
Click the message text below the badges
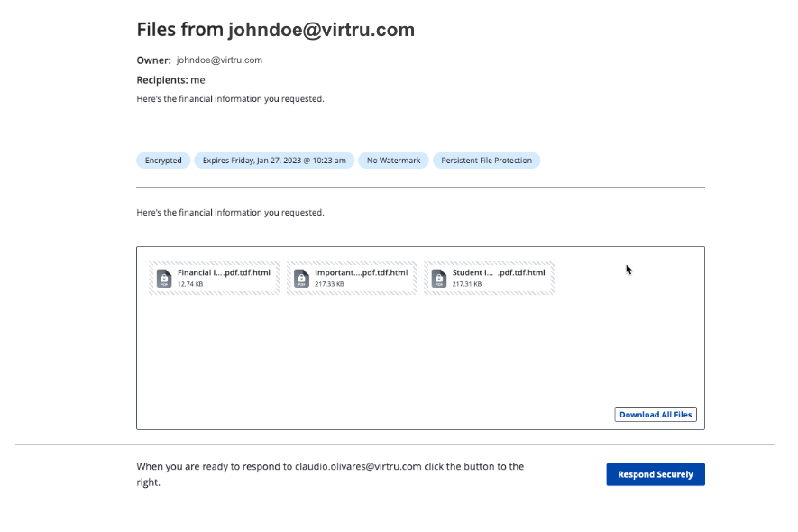(x=230, y=213)
